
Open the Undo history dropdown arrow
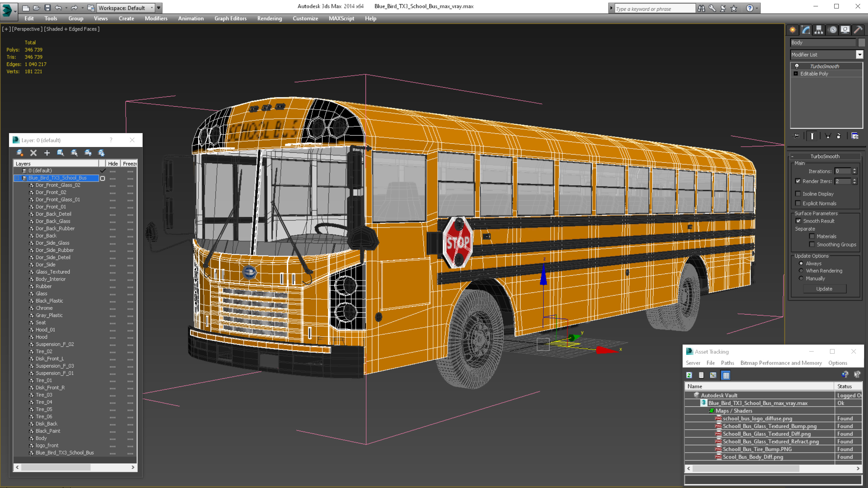point(66,8)
